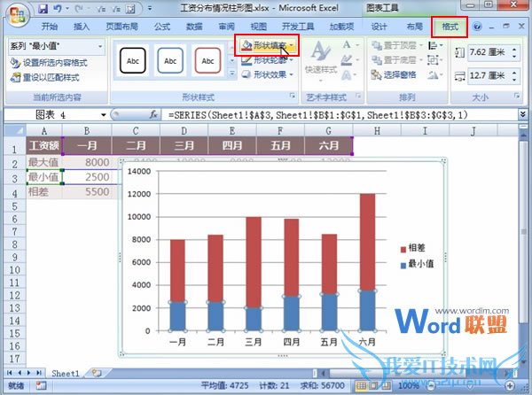This screenshot has width=532, height=395.
Task: Click the 格式 chart tools tab
Action: click(x=450, y=27)
